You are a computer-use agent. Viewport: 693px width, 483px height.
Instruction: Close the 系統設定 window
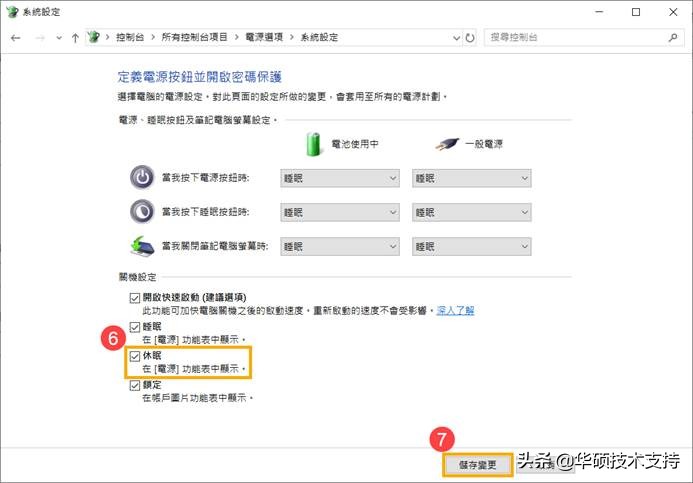tap(673, 12)
